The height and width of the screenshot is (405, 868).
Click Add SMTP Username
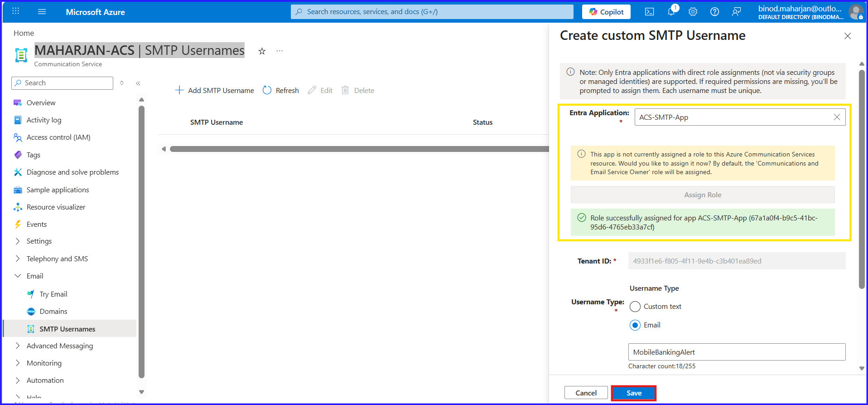pos(214,90)
